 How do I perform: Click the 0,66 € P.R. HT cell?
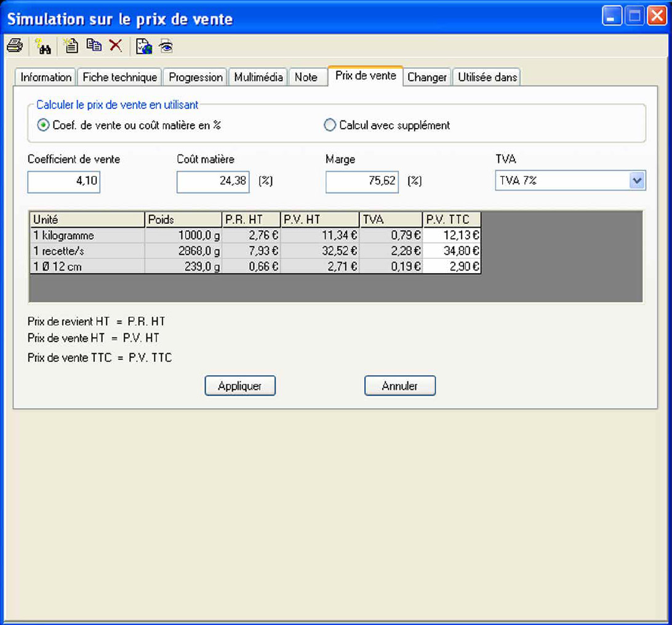251,266
